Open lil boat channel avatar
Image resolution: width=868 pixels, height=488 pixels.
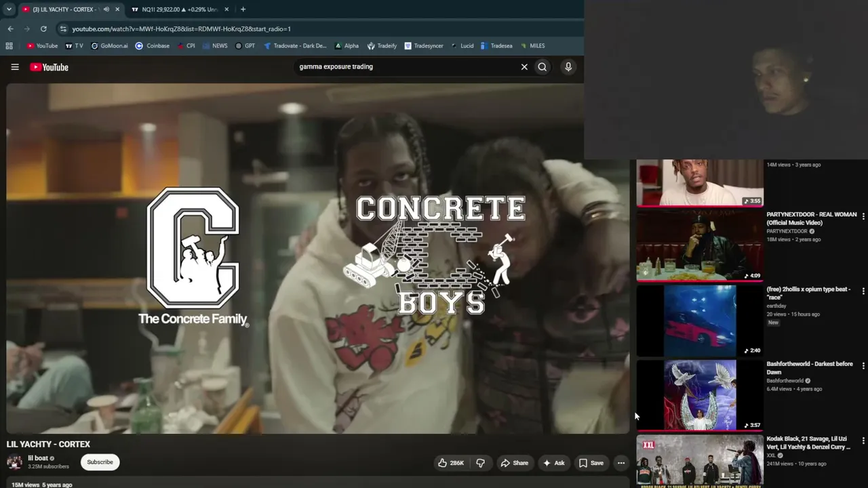pos(14,462)
